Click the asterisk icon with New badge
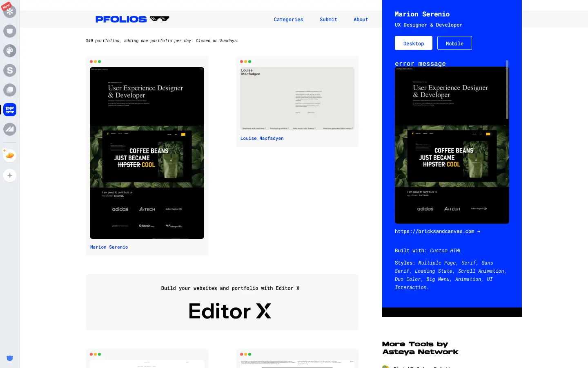Screen dimensions: 588x368 tap(9, 11)
